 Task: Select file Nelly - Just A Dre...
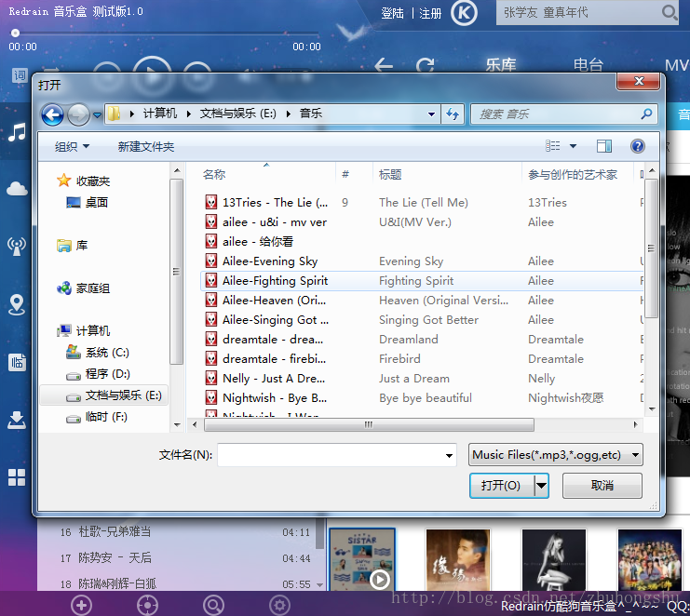click(265, 378)
